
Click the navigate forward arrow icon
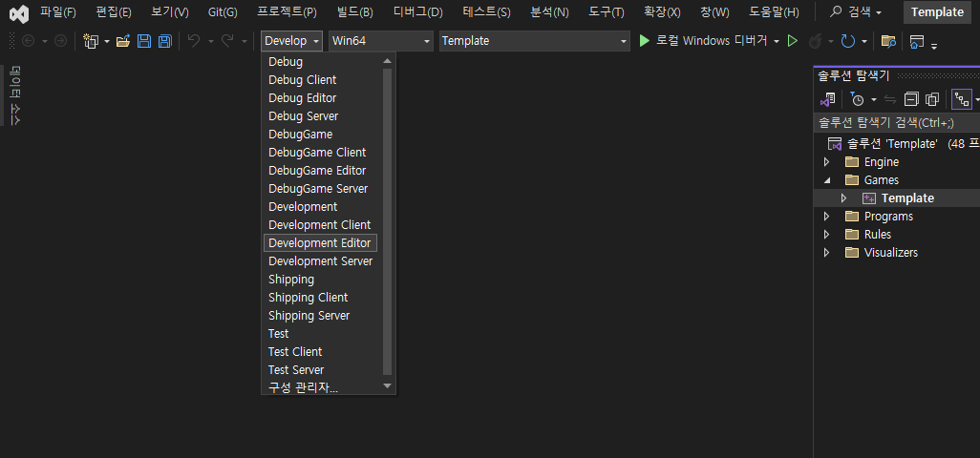pos(60,41)
